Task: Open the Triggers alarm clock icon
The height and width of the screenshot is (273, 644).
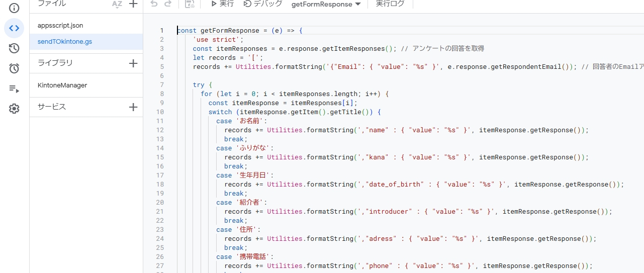Action: (14, 68)
